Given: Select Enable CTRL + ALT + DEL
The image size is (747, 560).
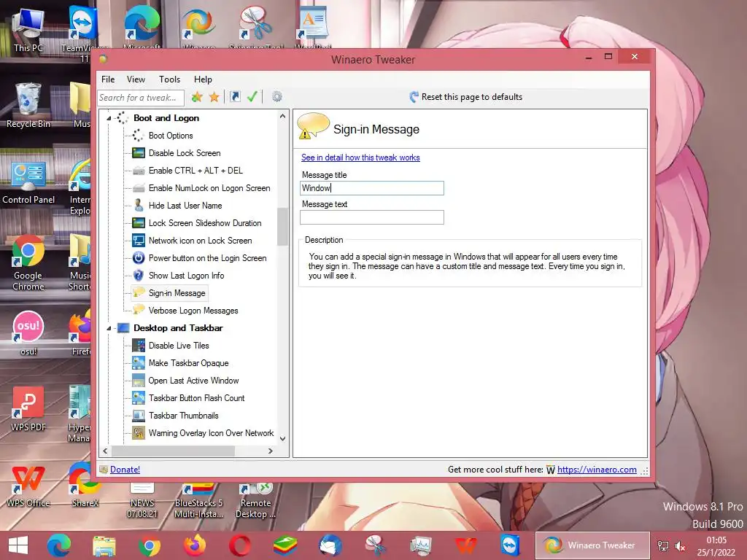Looking at the screenshot, I should tap(196, 171).
